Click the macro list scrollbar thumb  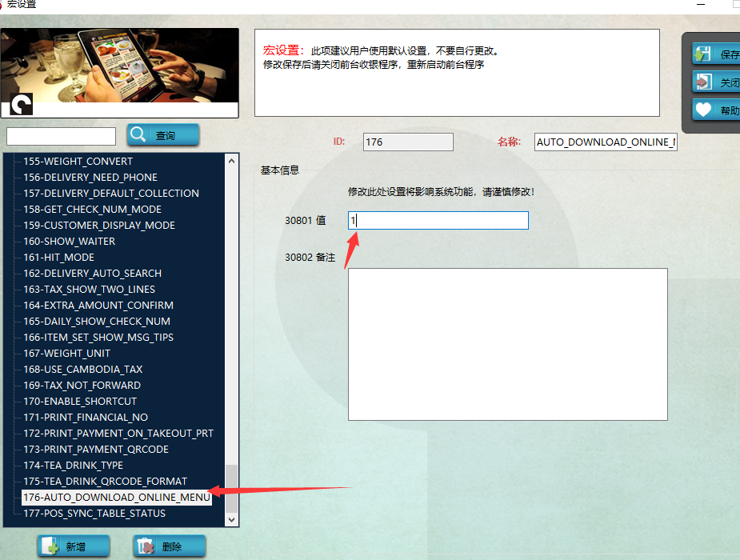[x=231, y=488]
